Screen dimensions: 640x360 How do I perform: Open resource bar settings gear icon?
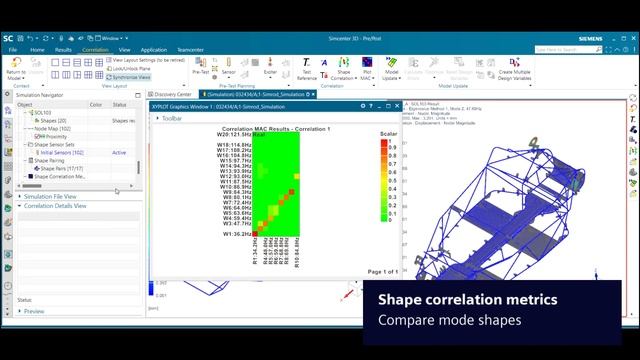click(x=7, y=94)
